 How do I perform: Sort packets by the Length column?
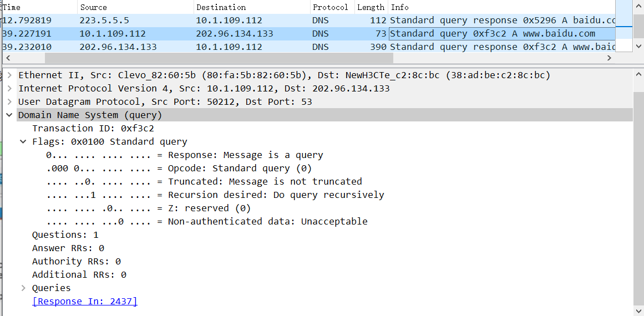point(371,7)
